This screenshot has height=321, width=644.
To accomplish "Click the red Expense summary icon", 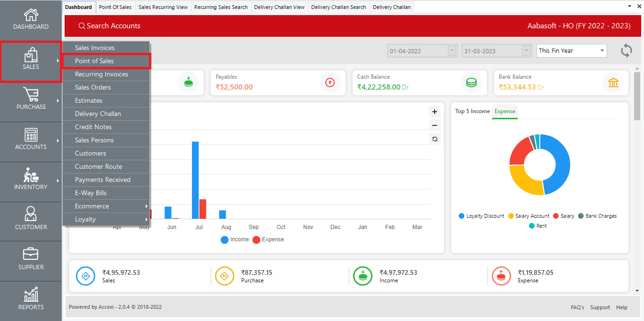I will 502,276.
